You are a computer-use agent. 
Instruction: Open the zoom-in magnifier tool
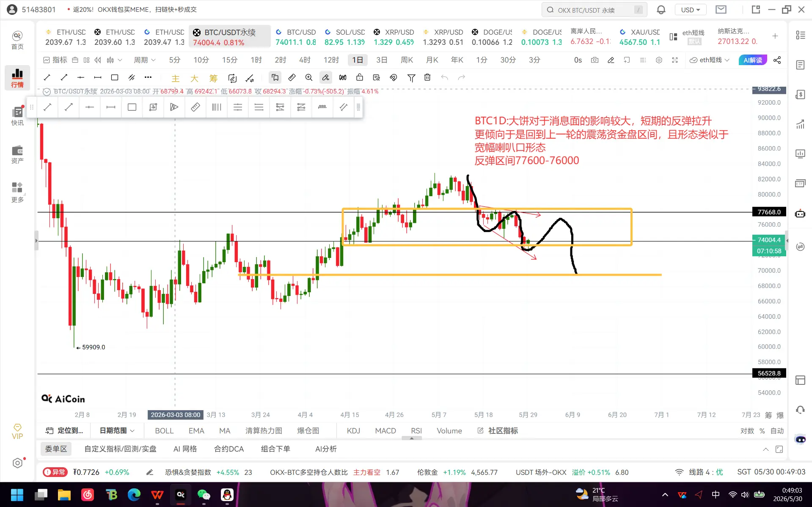309,77
